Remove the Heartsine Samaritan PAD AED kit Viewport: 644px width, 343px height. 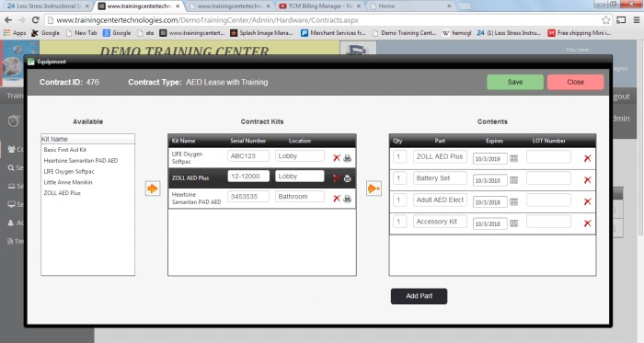pos(337,199)
